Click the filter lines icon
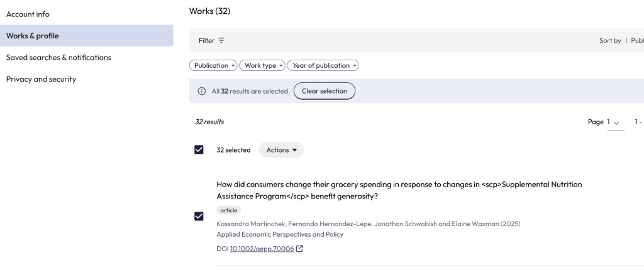Viewport: 644px width, 270px height. tap(221, 40)
